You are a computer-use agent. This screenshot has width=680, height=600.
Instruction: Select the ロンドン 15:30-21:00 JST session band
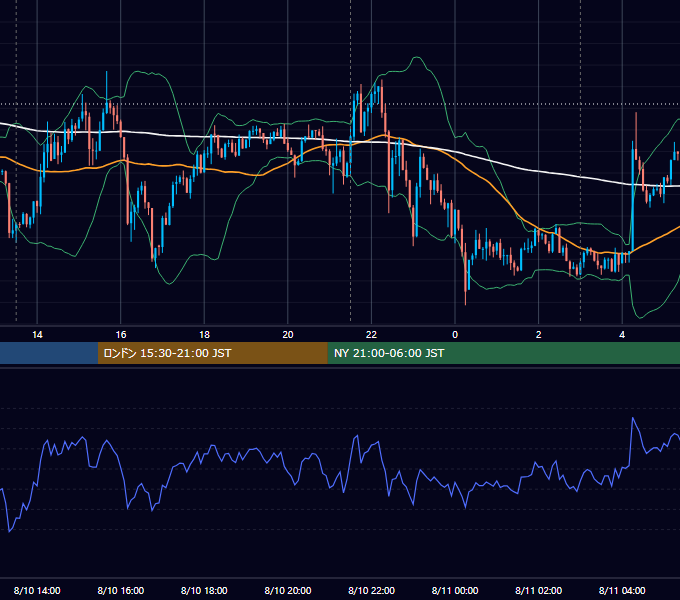212,353
